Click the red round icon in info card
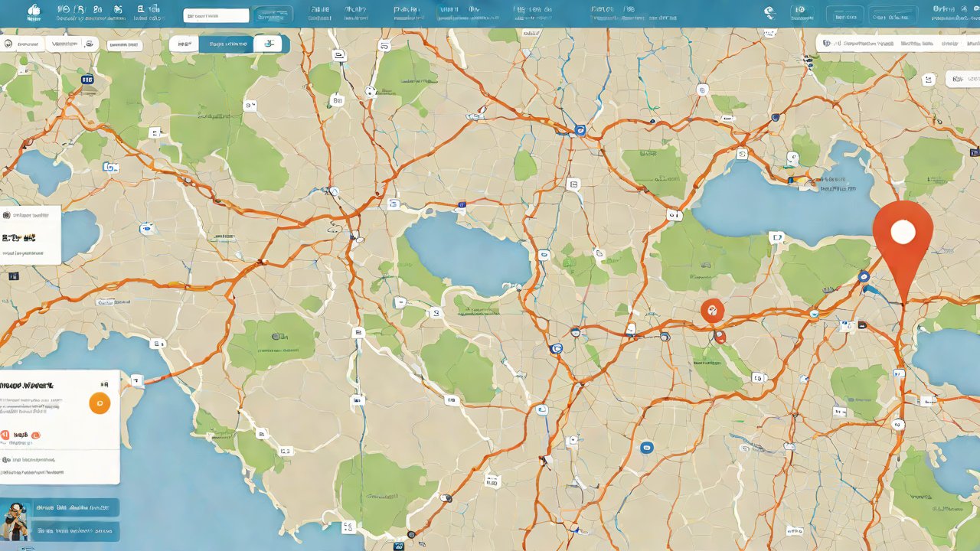 tap(5, 435)
